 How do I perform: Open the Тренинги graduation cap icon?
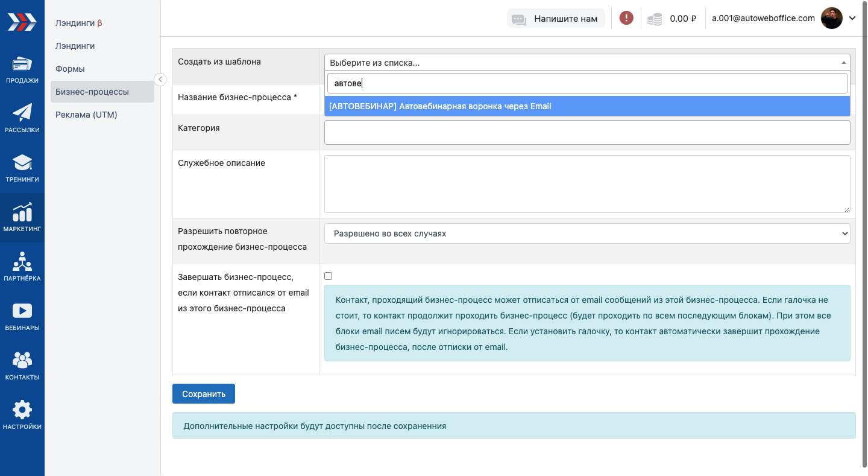[22, 163]
